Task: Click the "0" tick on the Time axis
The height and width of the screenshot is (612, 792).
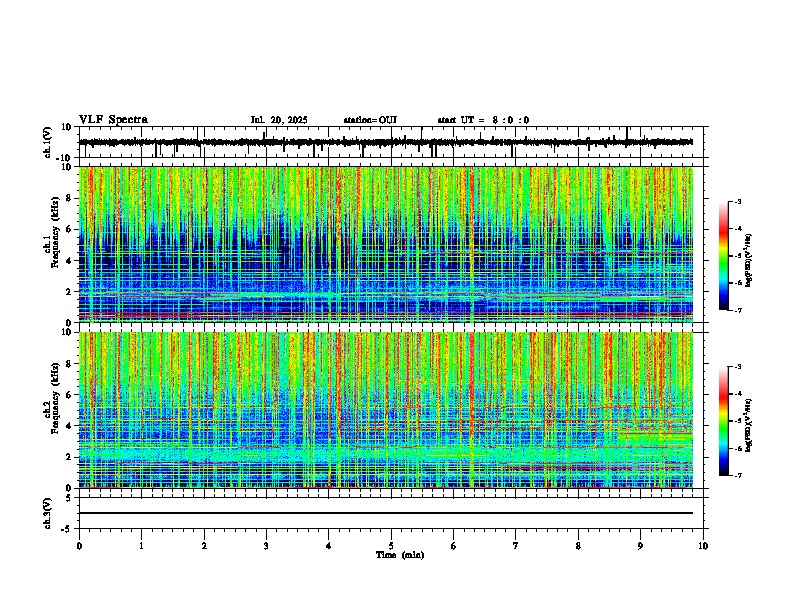Action: [79, 546]
